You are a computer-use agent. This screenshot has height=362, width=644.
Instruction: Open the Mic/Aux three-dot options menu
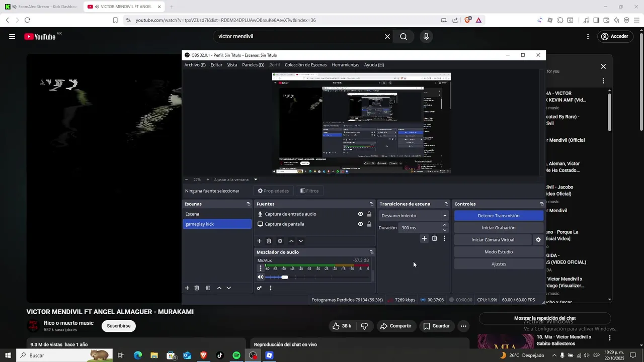[261, 268]
